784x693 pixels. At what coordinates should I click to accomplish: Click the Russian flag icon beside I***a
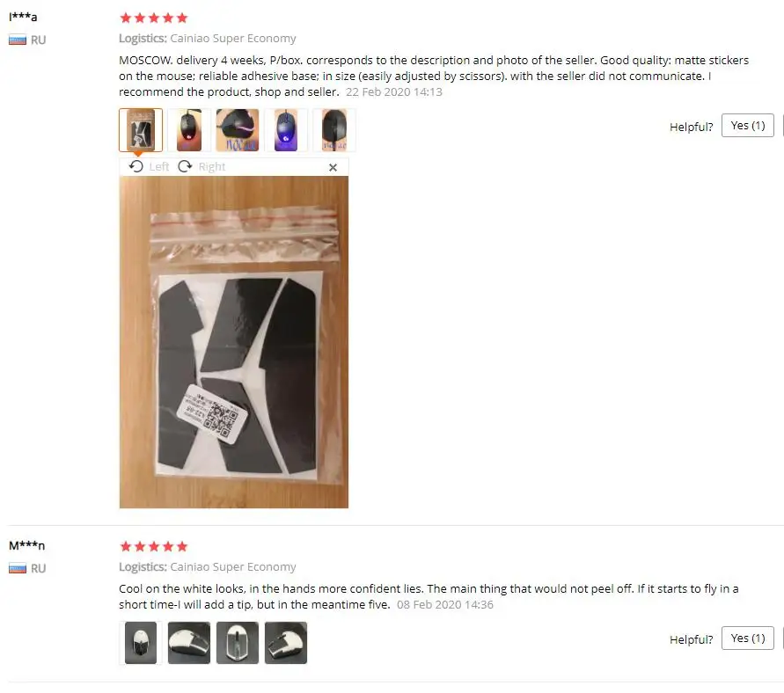[18, 40]
